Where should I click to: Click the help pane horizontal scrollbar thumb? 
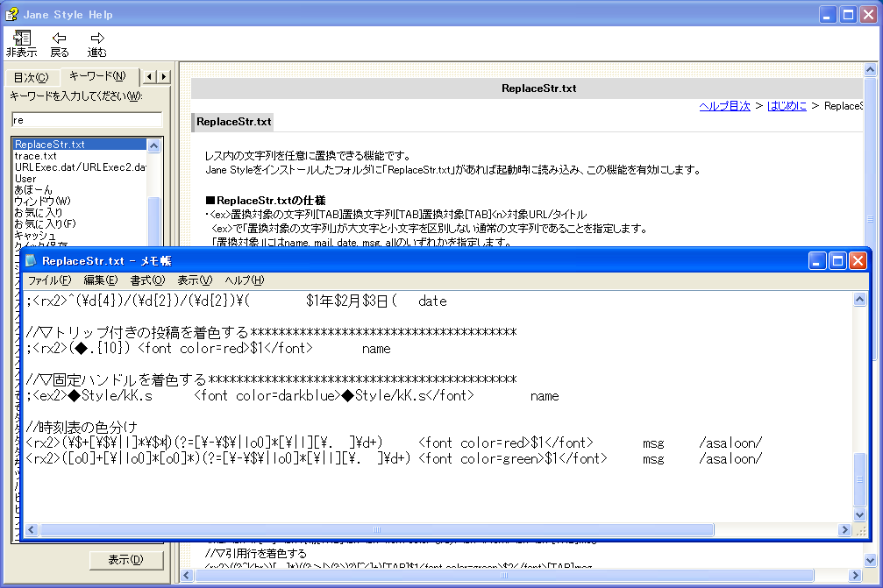pyautogui.click(x=504, y=576)
